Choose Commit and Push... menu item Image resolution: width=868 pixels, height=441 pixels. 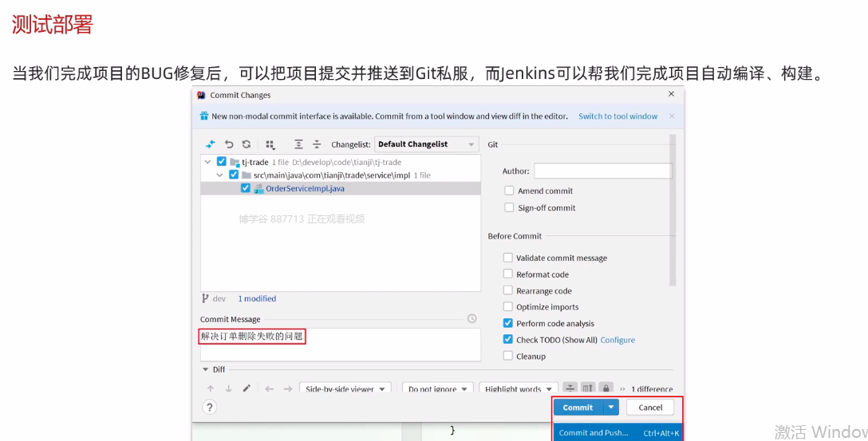[618, 433]
